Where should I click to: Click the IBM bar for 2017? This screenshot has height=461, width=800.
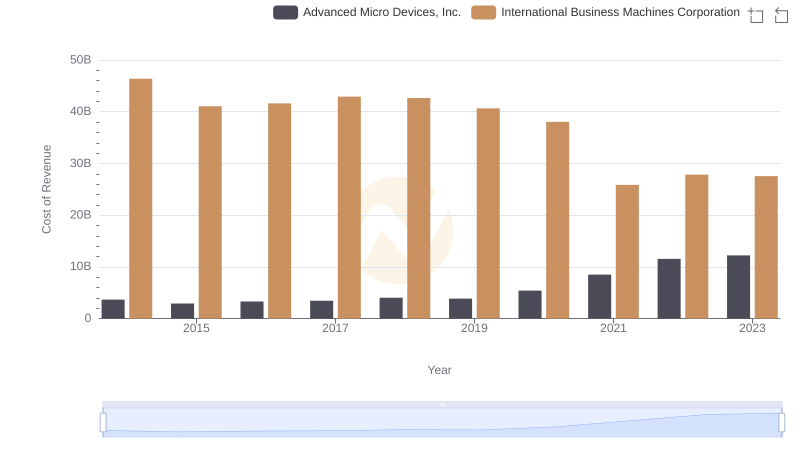(349, 208)
